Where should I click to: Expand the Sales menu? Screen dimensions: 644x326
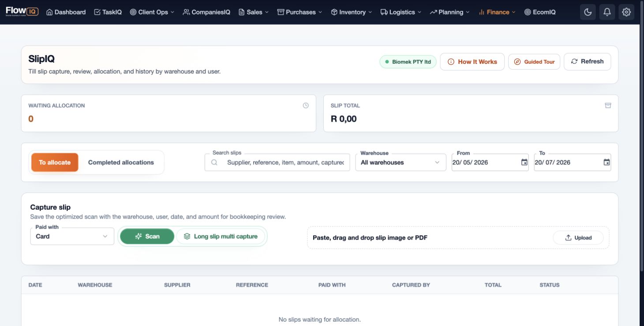click(x=254, y=12)
